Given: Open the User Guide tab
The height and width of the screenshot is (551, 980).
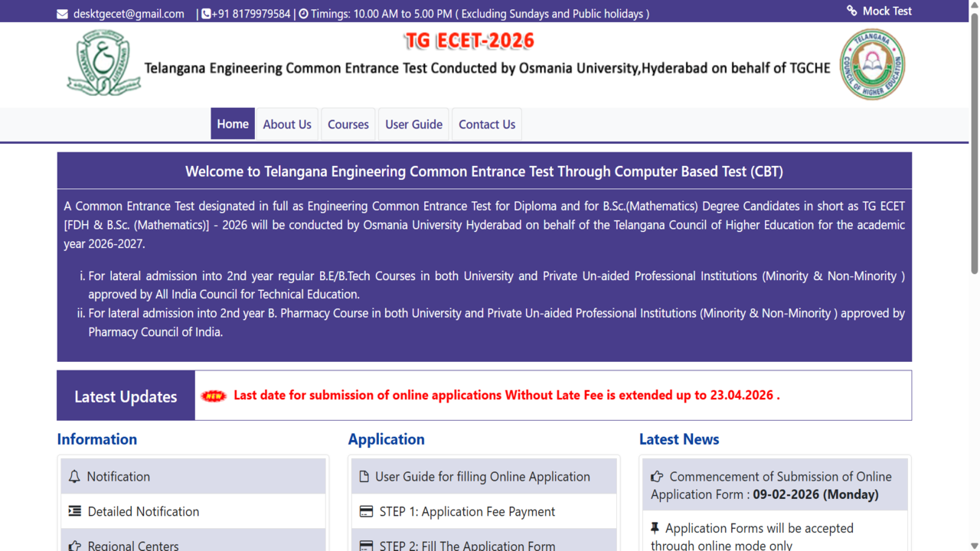Looking at the screenshot, I should [413, 123].
